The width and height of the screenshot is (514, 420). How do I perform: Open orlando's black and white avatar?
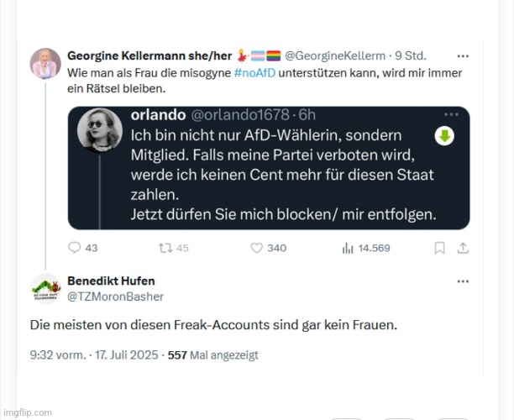point(100,130)
